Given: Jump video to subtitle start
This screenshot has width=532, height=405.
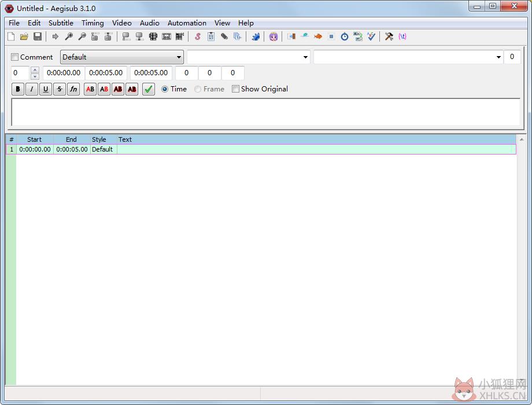Looking at the screenshot, I should coord(95,36).
